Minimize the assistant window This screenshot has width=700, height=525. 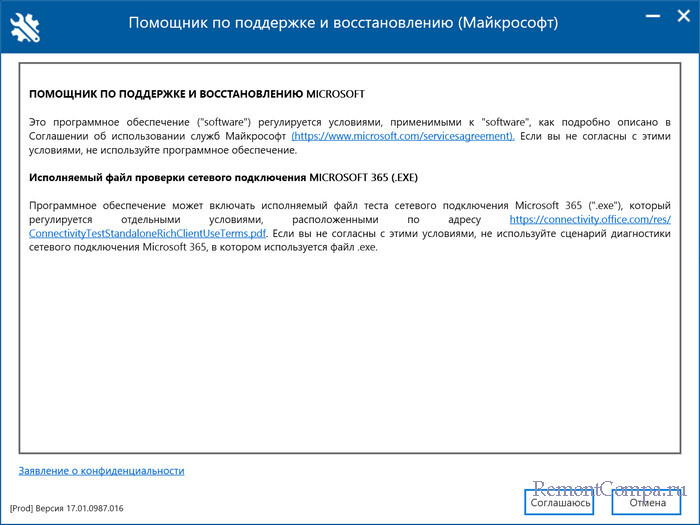tap(653, 16)
